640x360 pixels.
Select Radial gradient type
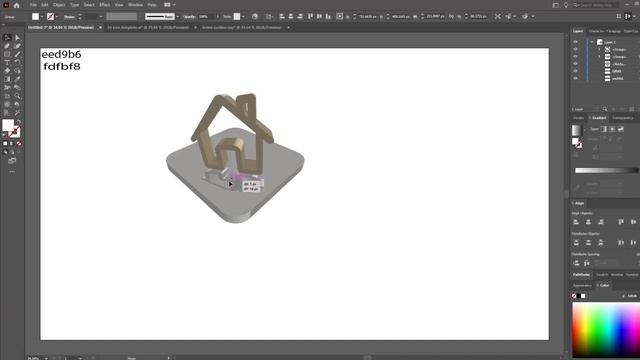click(x=612, y=129)
